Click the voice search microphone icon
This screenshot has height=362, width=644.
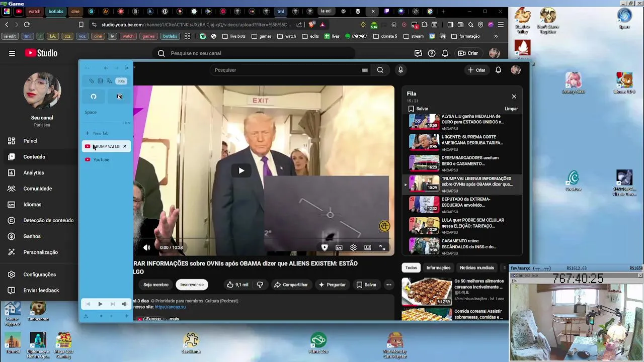click(400, 70)
